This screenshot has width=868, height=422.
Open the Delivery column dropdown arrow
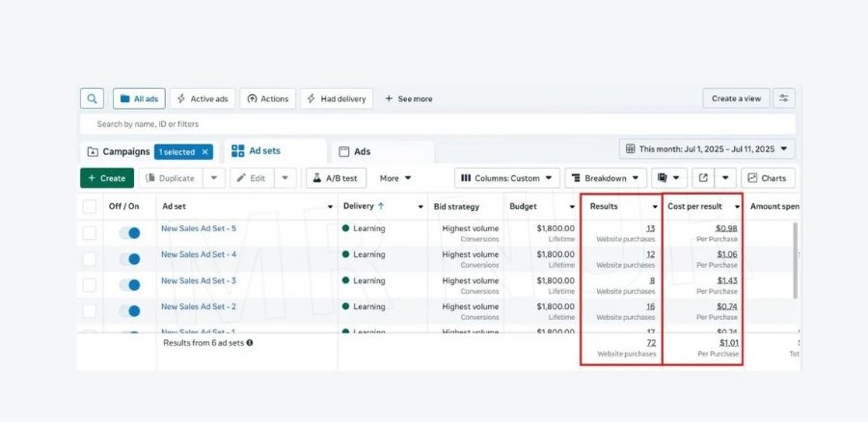[x=420, y=207]
